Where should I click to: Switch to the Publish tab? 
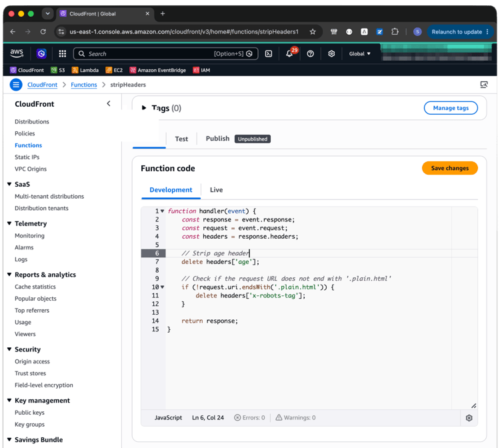click(217, 139)
